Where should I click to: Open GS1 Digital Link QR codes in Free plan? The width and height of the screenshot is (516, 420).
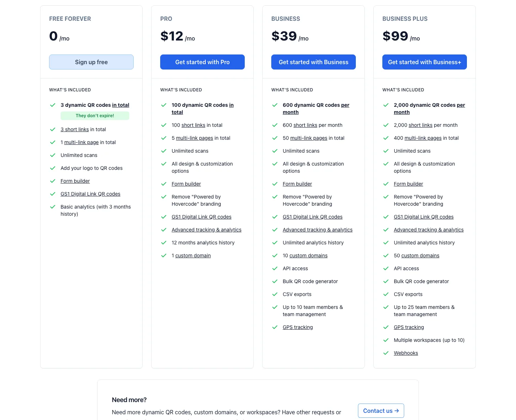[x=90, y=194]
